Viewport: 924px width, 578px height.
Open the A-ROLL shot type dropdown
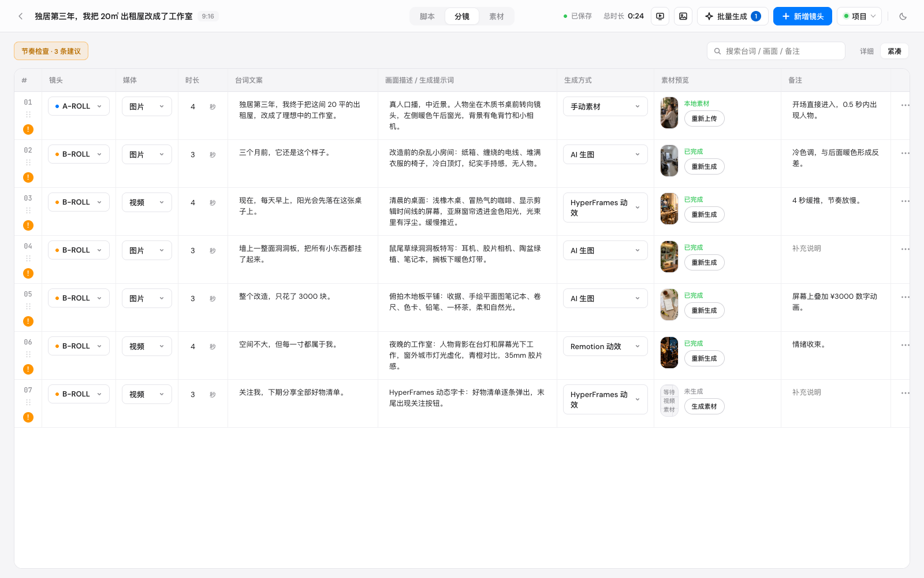(x=79, y=106)
